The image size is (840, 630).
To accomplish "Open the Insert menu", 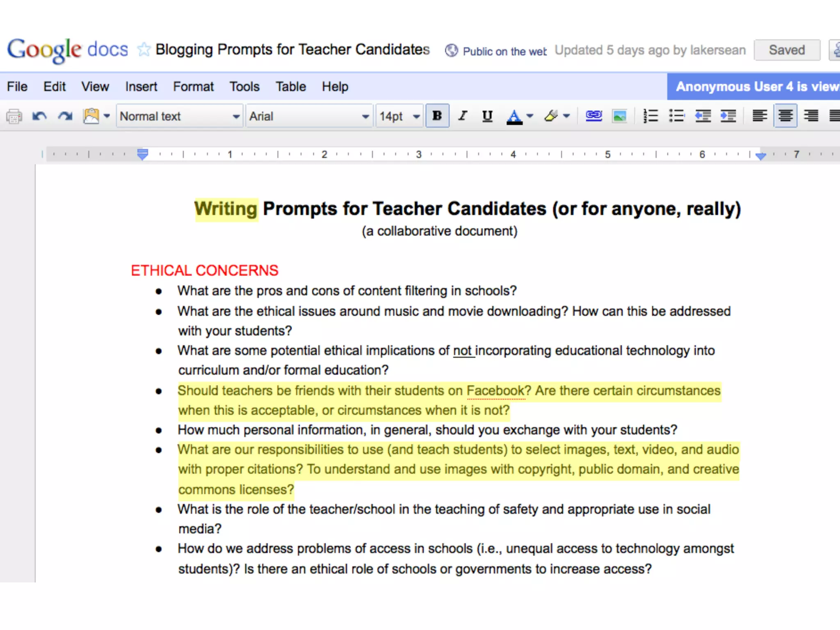I will coord(141,87).
